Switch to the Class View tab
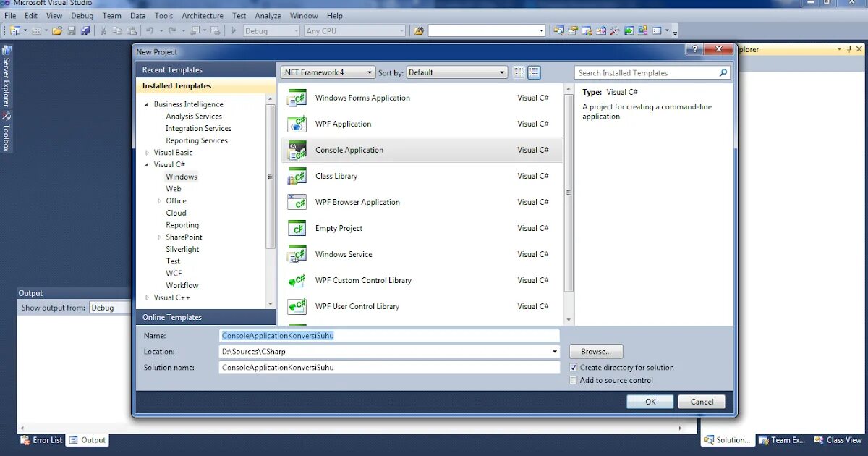Screen dimensions: 868x456 pyautogui.click(x=838, y=440)
